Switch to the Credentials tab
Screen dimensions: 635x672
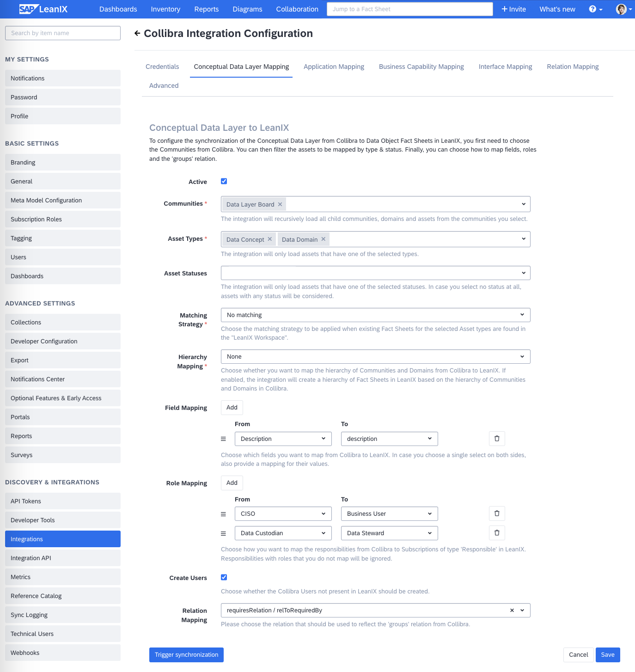(162, 67)
